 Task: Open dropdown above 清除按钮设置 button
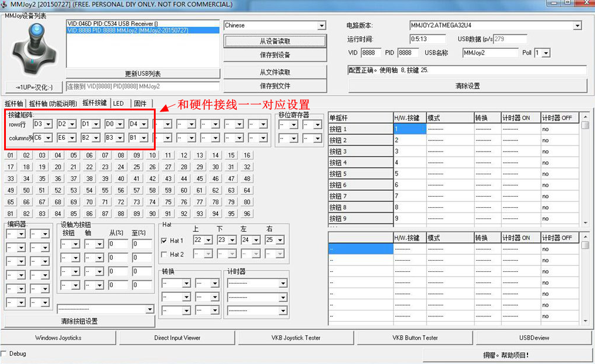pyautogui.click(x=106, y=309)
